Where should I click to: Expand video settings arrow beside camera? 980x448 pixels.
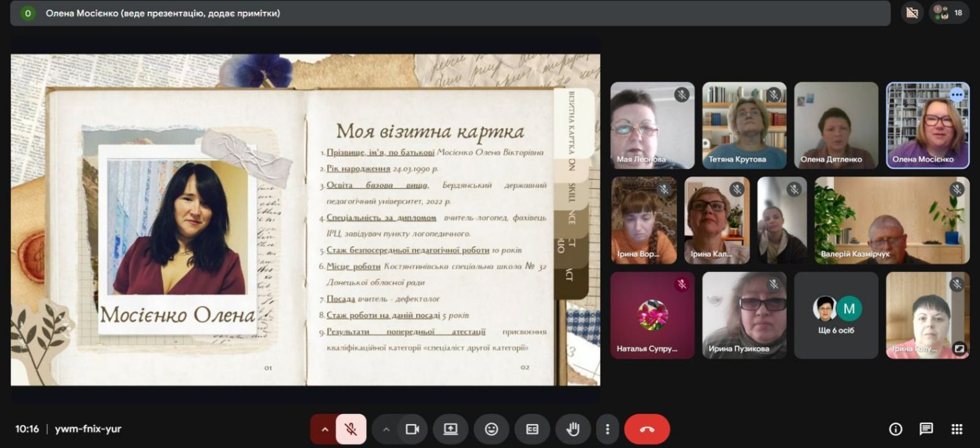386,429
